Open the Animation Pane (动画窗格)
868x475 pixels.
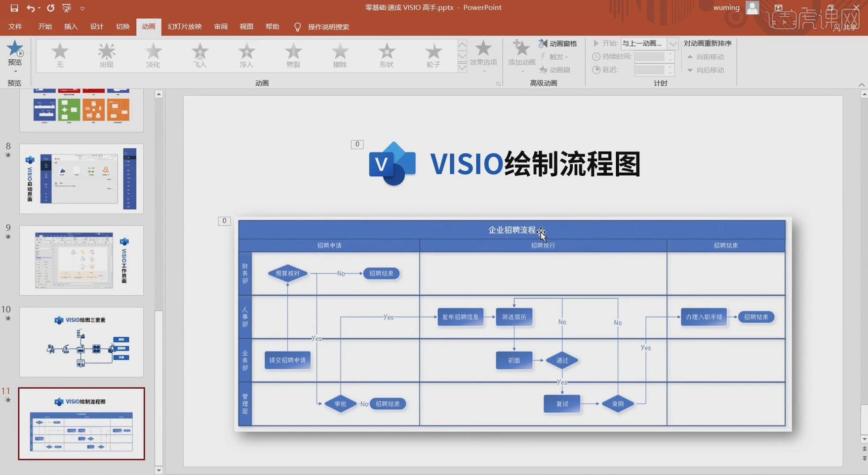(558, 43)
